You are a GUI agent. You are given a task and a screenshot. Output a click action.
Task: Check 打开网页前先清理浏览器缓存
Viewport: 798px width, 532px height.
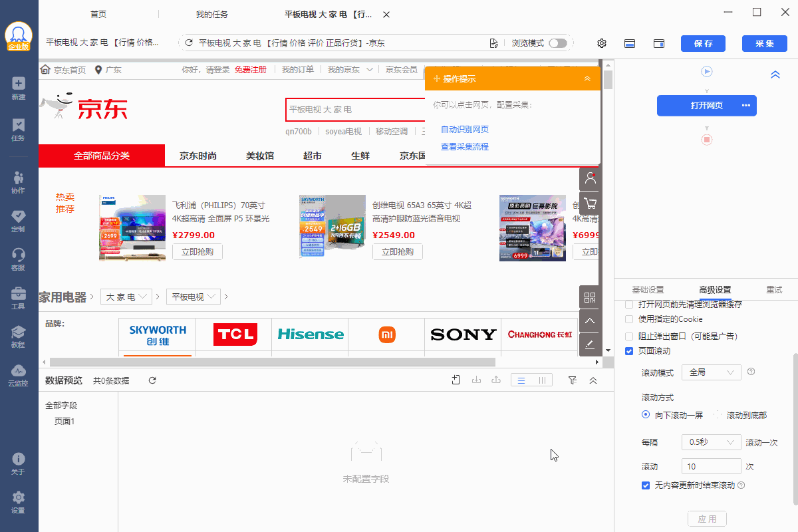point(629,305)
